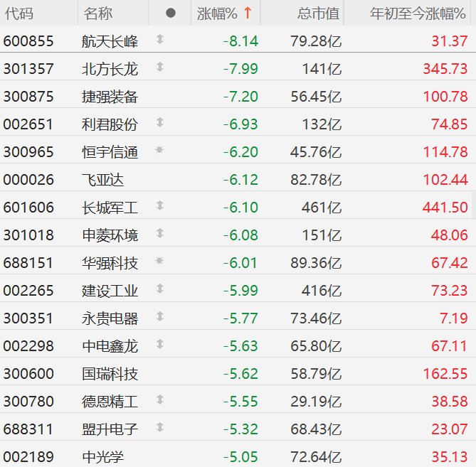Click the marker icon beside 永贵电器

[159, 318]
